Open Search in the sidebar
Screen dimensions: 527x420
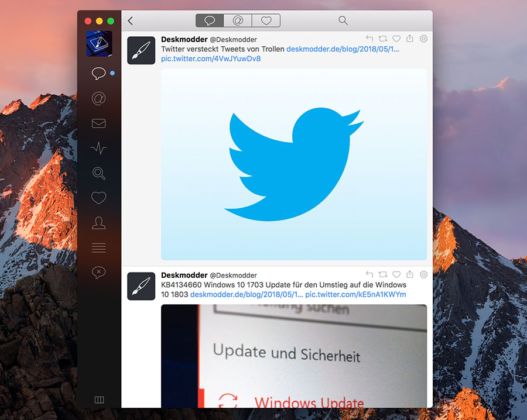tap(98, 173)
